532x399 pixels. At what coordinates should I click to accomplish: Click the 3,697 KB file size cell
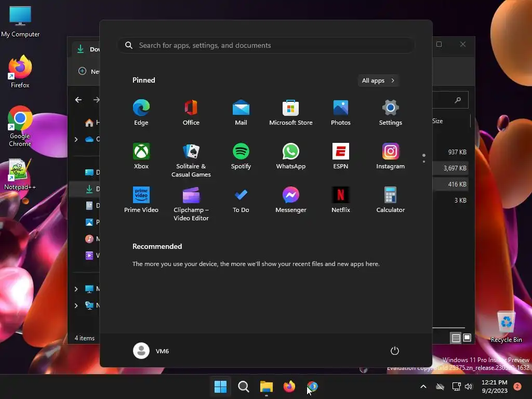[x=455, y=168]
